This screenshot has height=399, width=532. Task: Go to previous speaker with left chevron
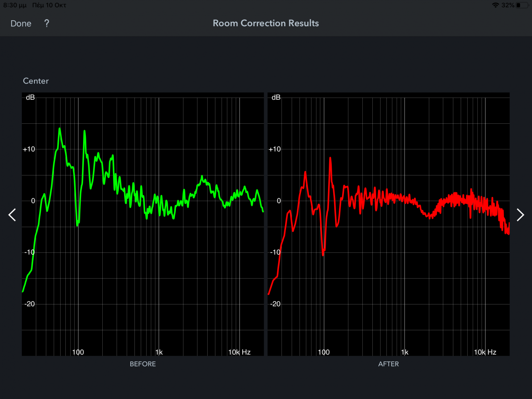[12, 215]
